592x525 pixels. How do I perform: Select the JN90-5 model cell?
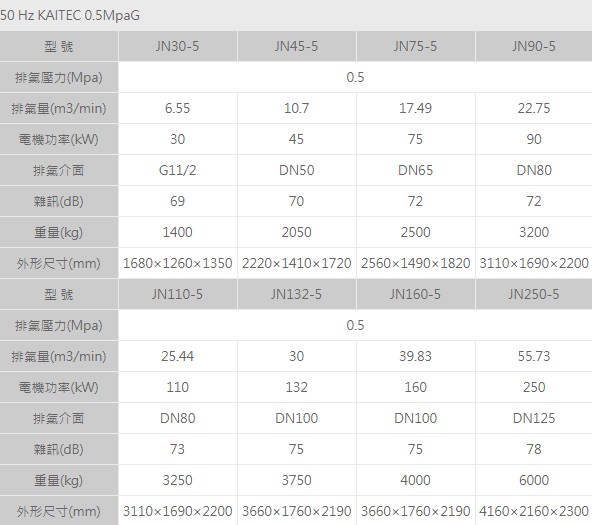tap(534, 46)
